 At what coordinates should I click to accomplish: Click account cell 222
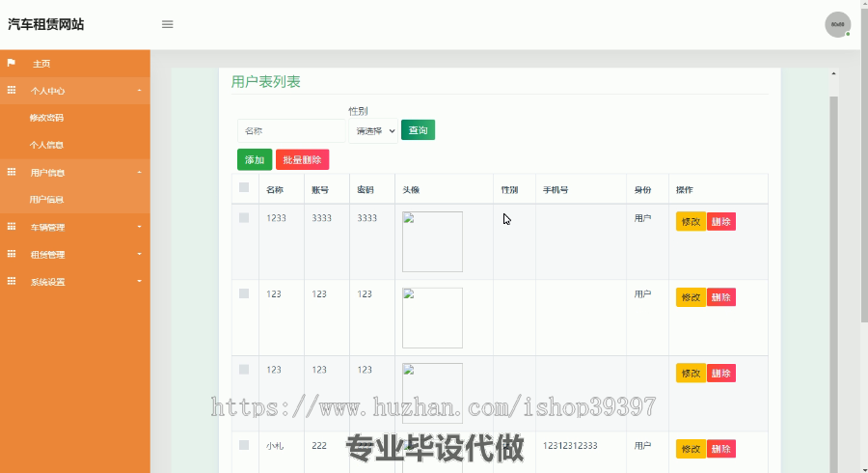tap(319, 445)
